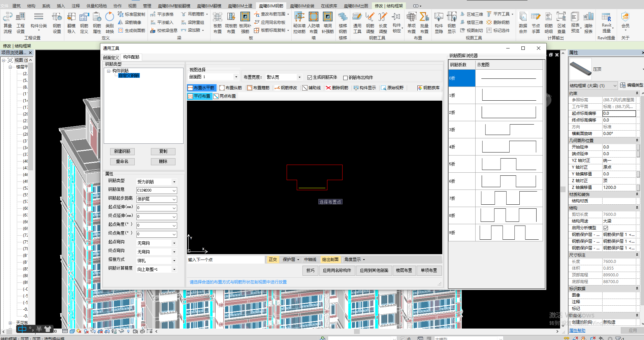Open the 算量流程 ribbon tool
Screen dimensions: 644x340
pos(7,23)
